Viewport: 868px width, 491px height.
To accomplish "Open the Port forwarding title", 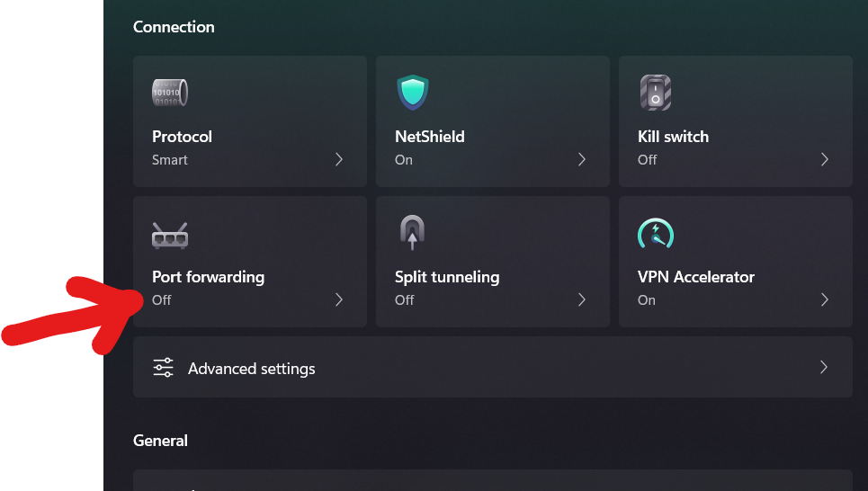I will tap(208, 277).
